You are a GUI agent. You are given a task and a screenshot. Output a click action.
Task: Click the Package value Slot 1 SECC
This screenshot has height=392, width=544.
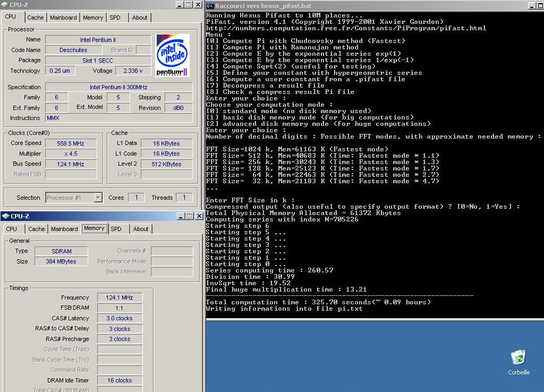pos(98,61)
